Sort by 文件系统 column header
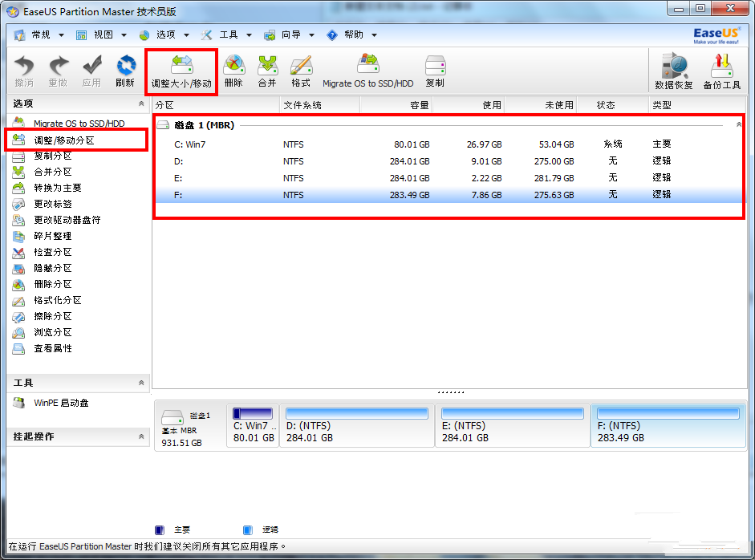Screen dimensions: 755x560 319,105
